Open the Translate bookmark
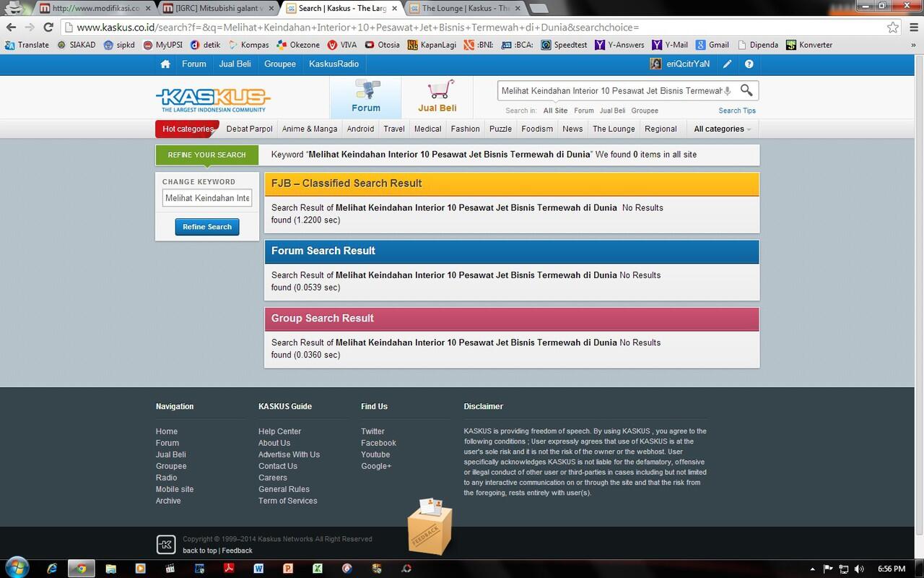The width and height of the screenshot is (924, 578). pos(27,45)
